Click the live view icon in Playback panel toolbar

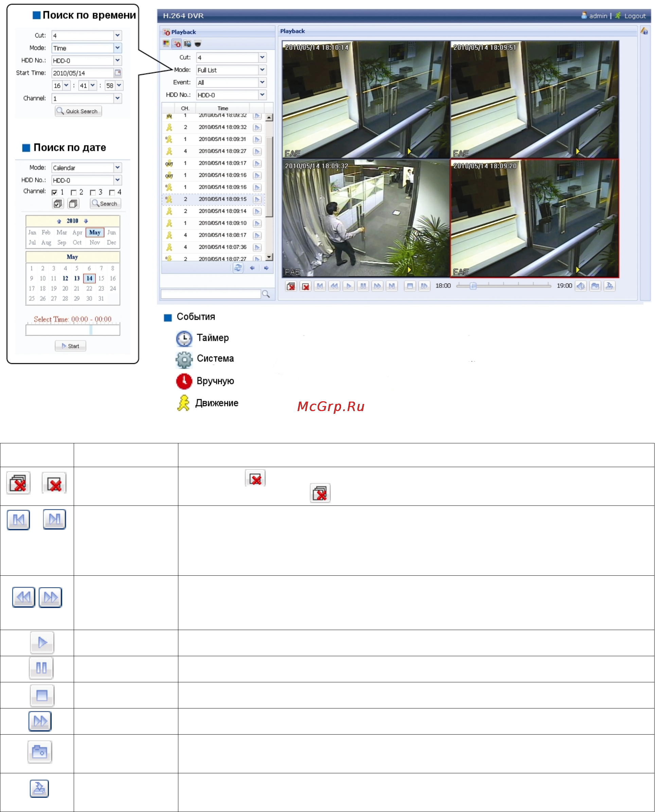tap(166, 44)
